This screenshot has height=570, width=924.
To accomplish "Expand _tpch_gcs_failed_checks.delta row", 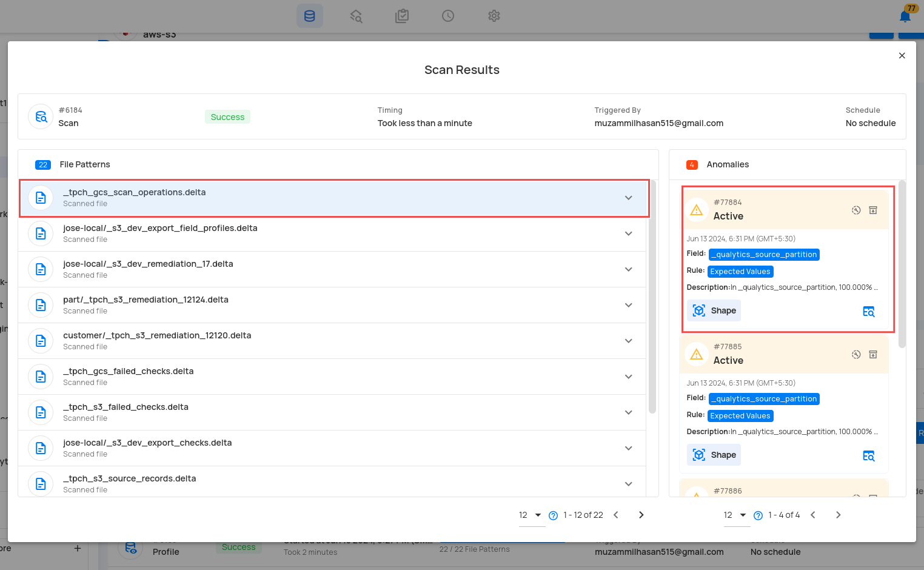I will [x=629, y=377].
